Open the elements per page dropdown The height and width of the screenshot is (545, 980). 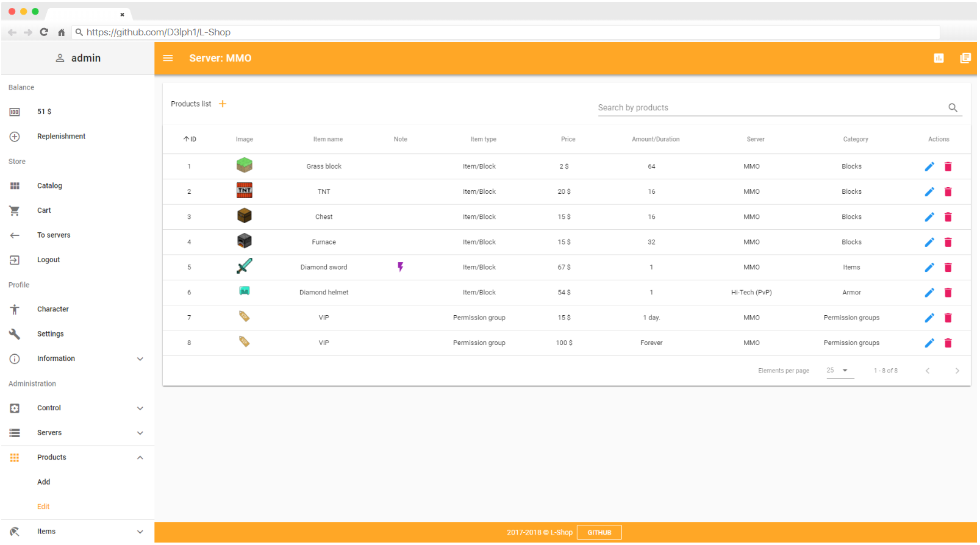tap(840, 371)
